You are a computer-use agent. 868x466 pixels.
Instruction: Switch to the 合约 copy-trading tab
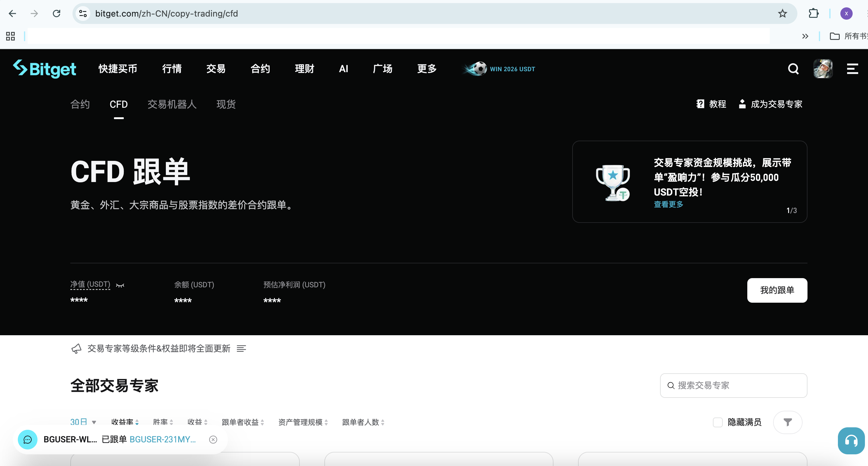point(80,104)
